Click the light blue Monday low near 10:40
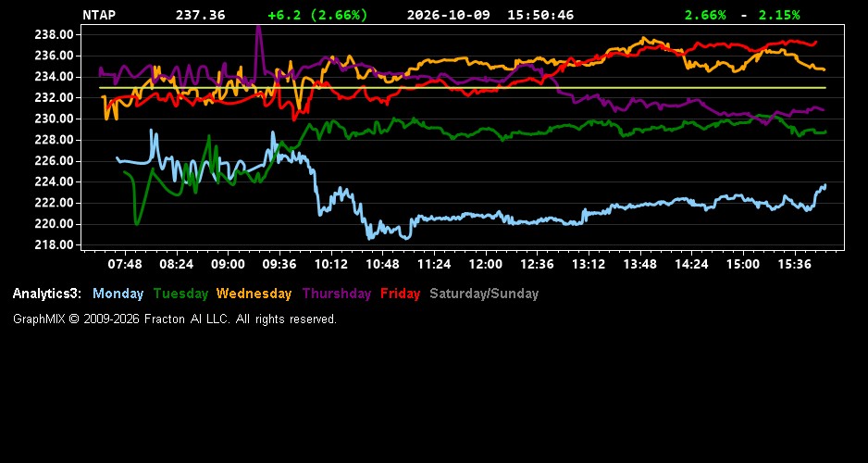868x463 pixels. point(370,238)
